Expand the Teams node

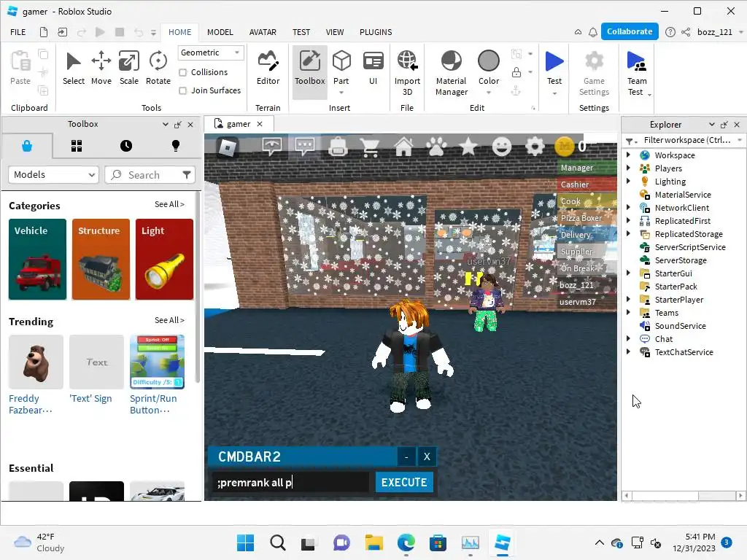[628, 312]
